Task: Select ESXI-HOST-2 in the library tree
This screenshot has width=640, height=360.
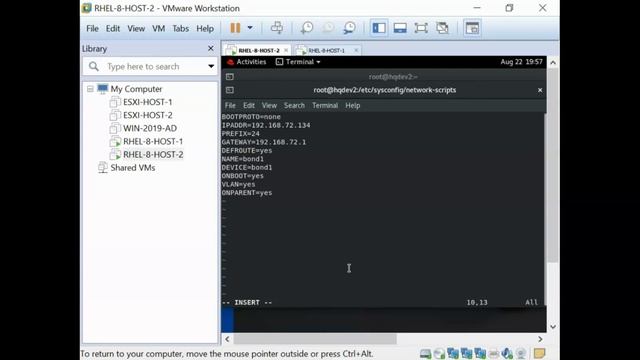Action: tap(148, 115)
